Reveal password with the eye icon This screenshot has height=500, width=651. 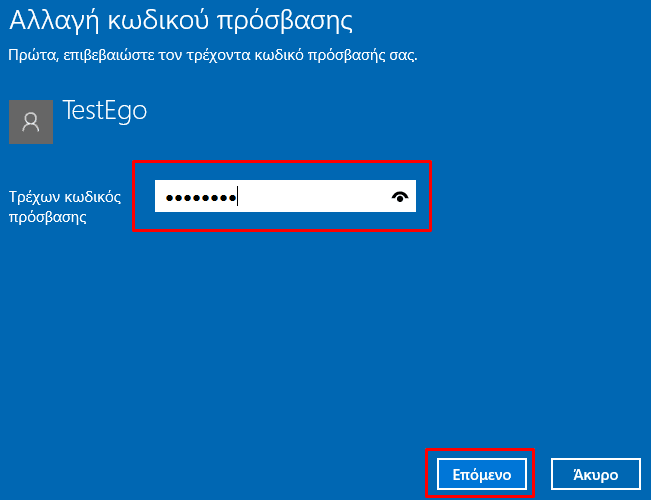(x=400, y=196)
